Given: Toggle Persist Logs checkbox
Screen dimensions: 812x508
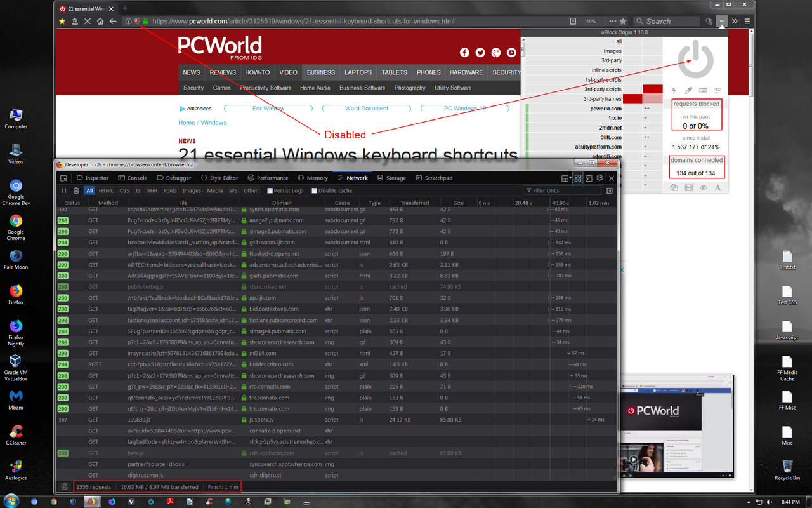Looking at the screenshot, I should [x=270, y=190].
